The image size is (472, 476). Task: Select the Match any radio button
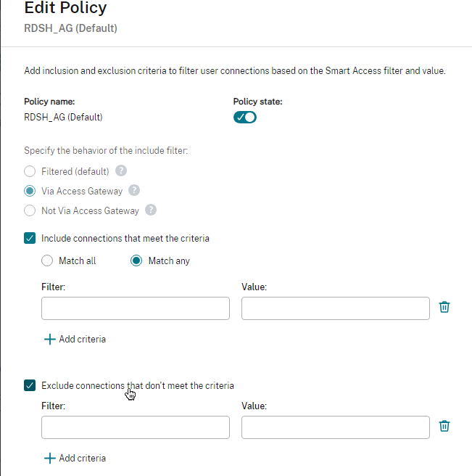click(x=136, y=260)
